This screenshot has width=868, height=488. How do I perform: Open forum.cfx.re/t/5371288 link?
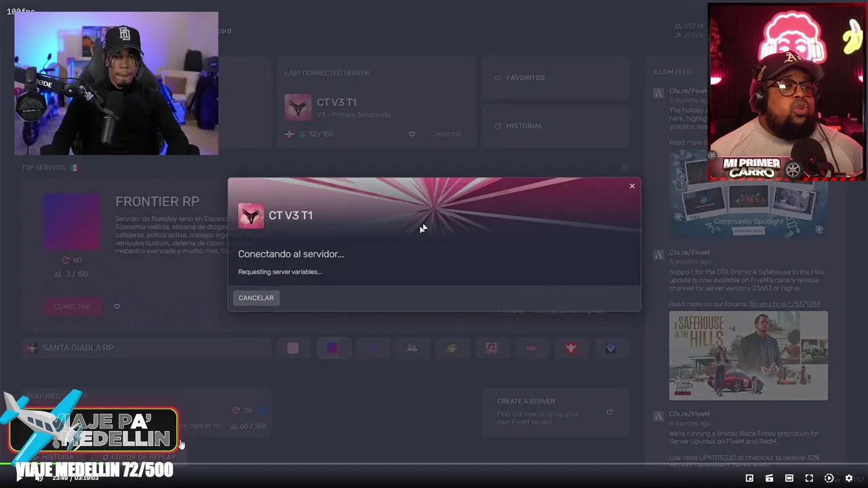pyautogui.click(x=785, y=304)
